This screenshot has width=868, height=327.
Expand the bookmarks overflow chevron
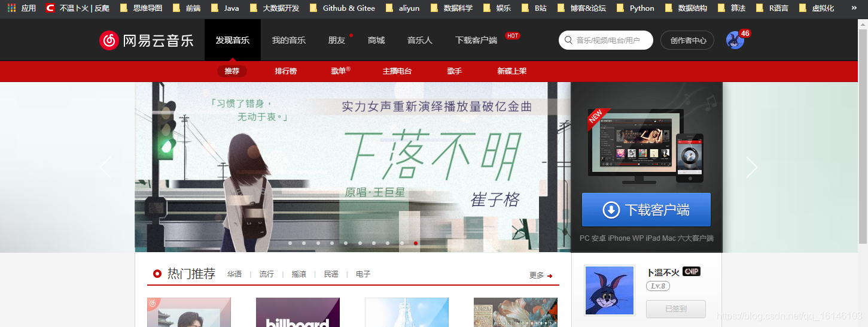coord(853,8)
